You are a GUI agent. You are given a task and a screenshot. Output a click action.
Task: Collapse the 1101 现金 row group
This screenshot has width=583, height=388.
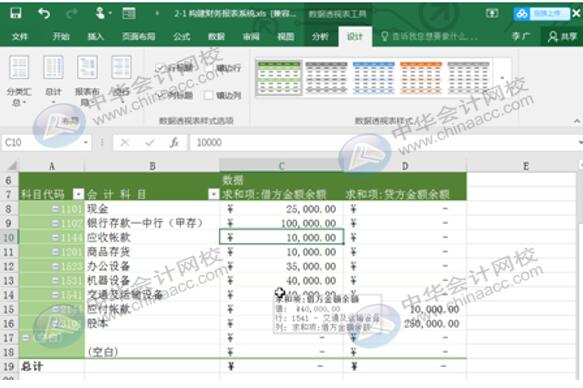pos(55,209)
